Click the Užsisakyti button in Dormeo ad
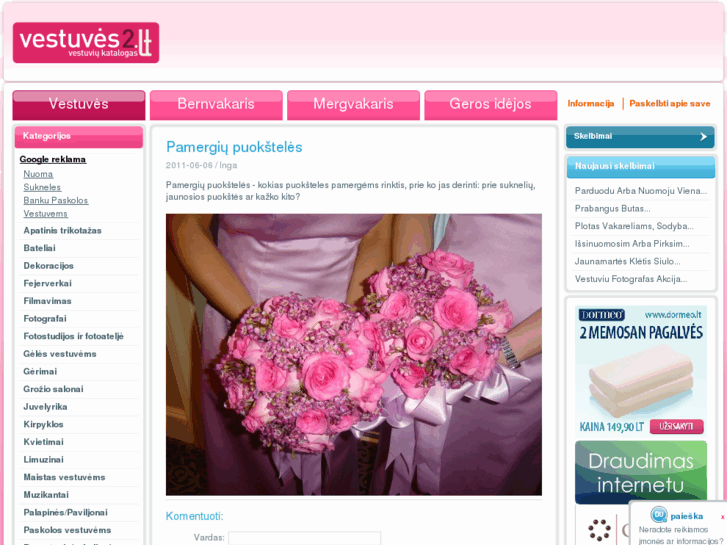This screenshot has height=545, width=727. coord(676,427)
